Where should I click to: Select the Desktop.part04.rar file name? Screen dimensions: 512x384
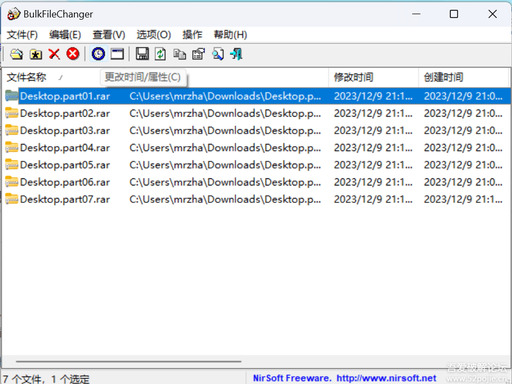[x=65, y=148]
